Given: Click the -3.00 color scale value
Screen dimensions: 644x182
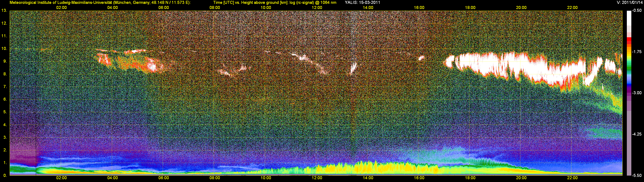Looking at the screenshot, I should point(636,93).
